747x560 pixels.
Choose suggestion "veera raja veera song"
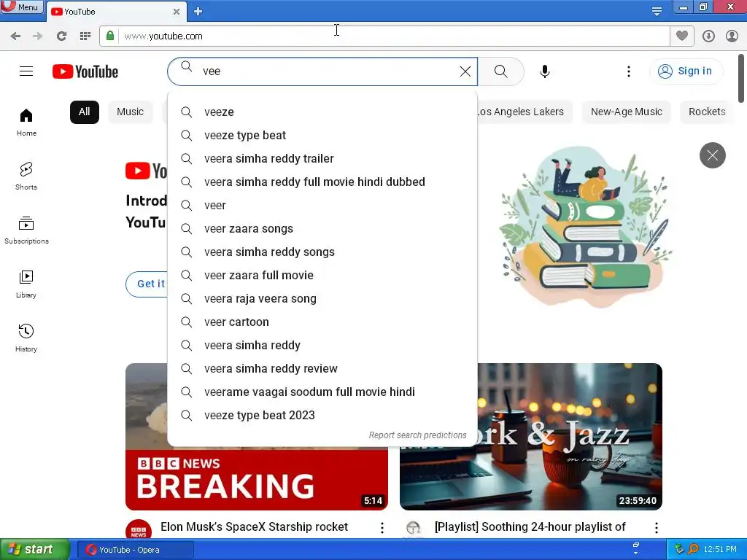[x=322, y=298]
